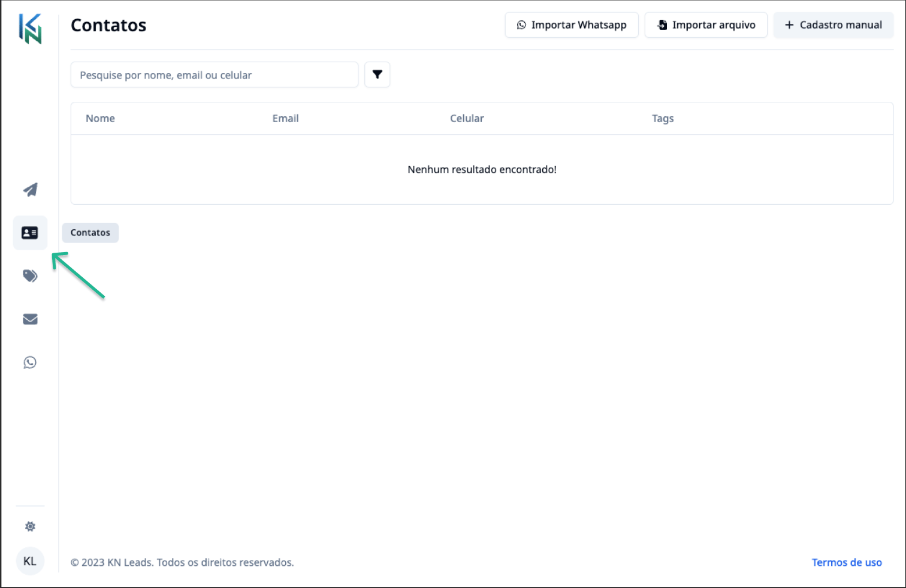Click the Contatos tooltip label
Viewport: 906px width, 588px height.
[90, 232]
